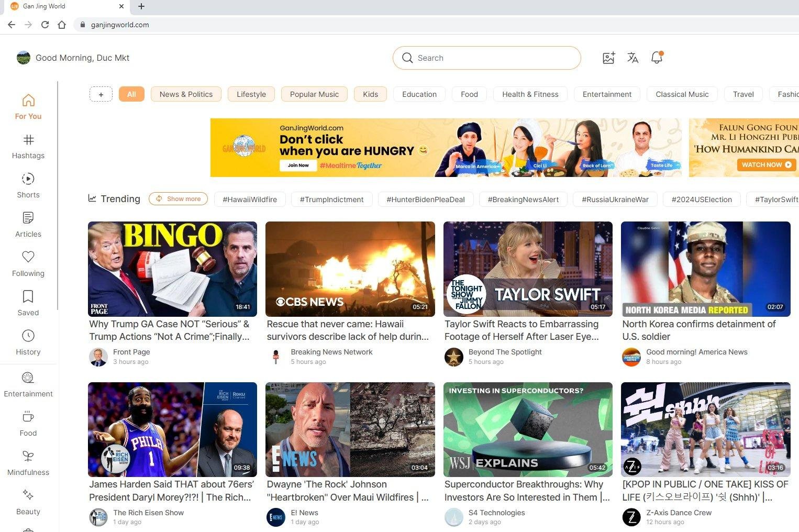Open Saved videos

28,303
